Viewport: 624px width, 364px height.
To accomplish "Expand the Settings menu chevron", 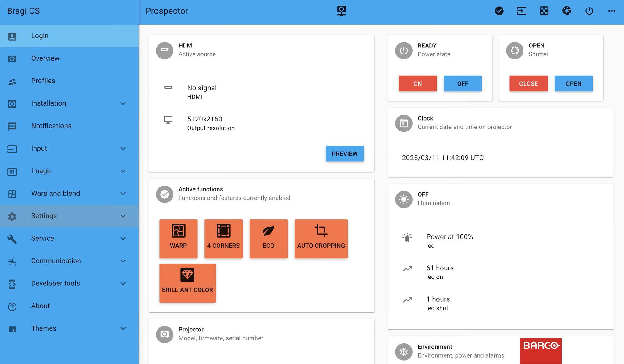I will coord(123,216).
